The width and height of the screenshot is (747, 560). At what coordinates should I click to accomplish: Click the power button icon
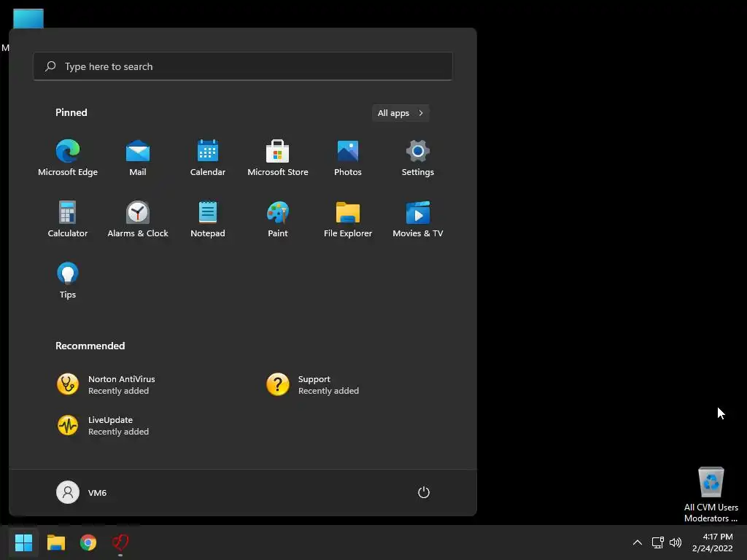click(424, 492)
